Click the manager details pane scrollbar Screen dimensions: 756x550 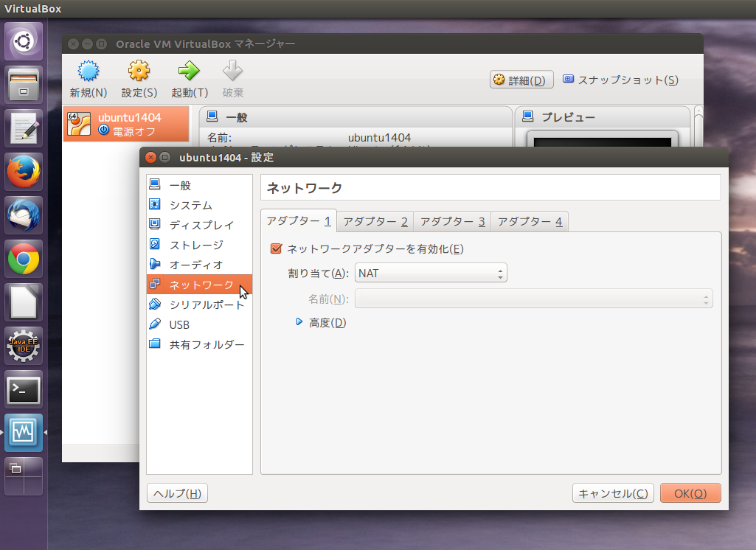[x=698, y=126]
